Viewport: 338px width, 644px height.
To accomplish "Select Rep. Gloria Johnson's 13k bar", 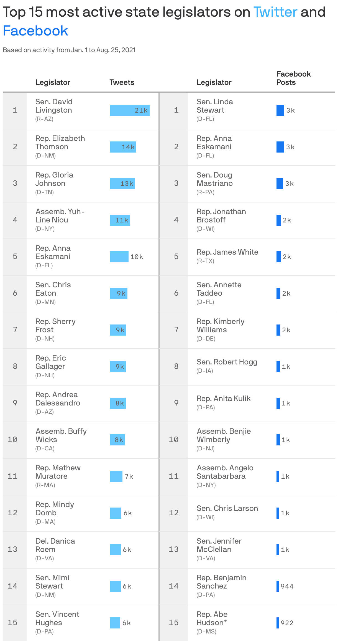I will coord(122,184).
